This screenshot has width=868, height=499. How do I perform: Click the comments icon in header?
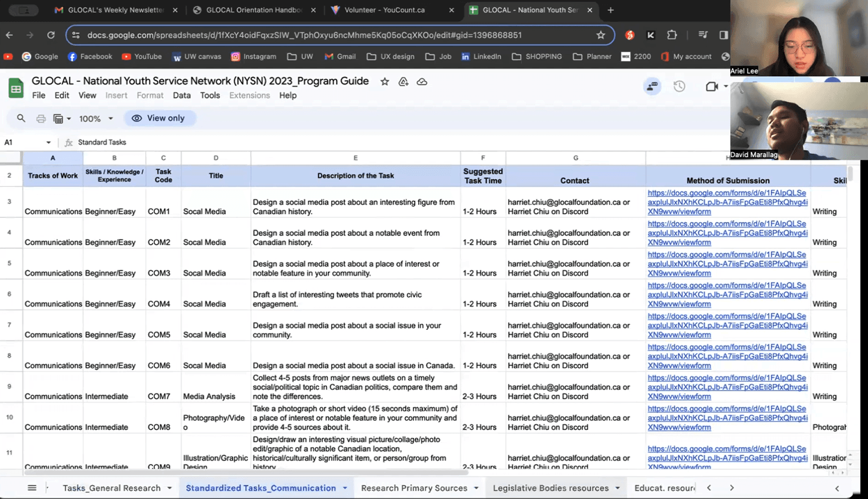click(x=652, y=87)
